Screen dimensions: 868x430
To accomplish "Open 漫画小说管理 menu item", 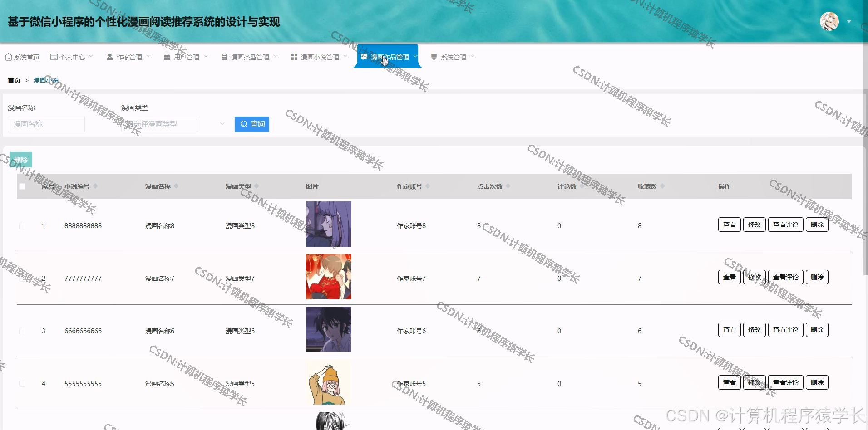I will point(320,57).
